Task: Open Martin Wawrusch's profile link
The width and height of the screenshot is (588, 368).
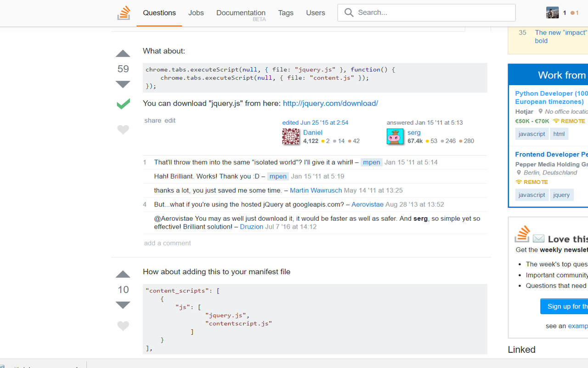Action: click(x=316, y=190)
